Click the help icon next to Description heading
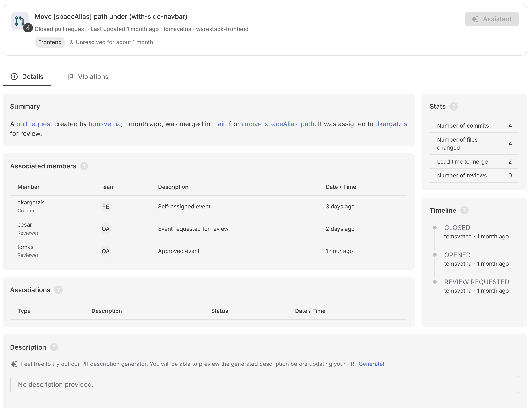532x411 pixels. click(x=54, y=347)
